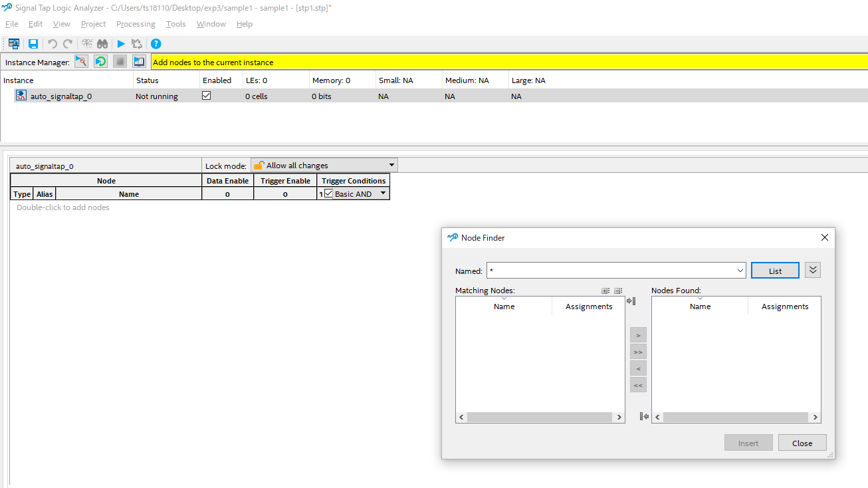Click the Undo arrow icon

pyautogui.click(x=53, y=44)
